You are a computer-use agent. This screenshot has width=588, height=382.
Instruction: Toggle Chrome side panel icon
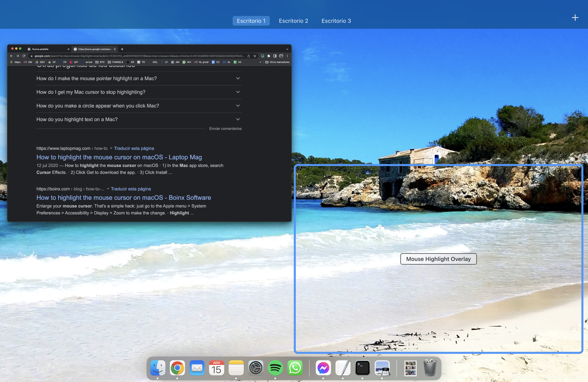click(x=275, y=56)
